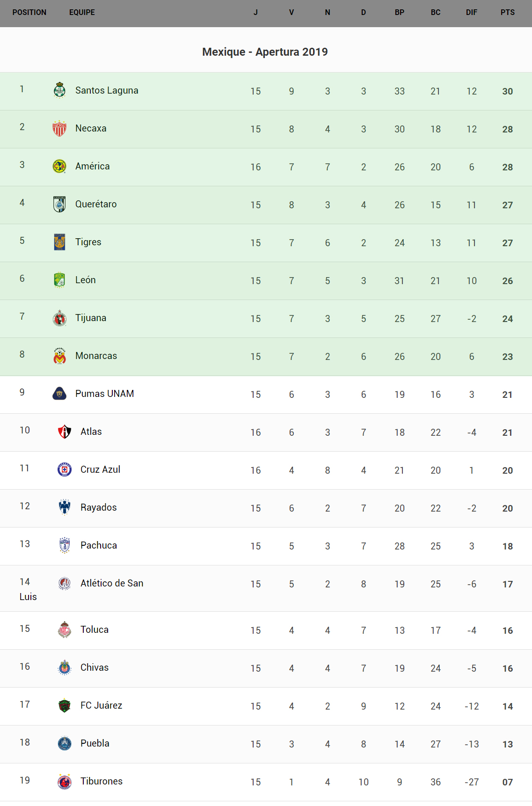Image resolution: width=532 pixels, height=806 pixels.
Task: Click the Necaxa team logo
Action: coord(59,128)
